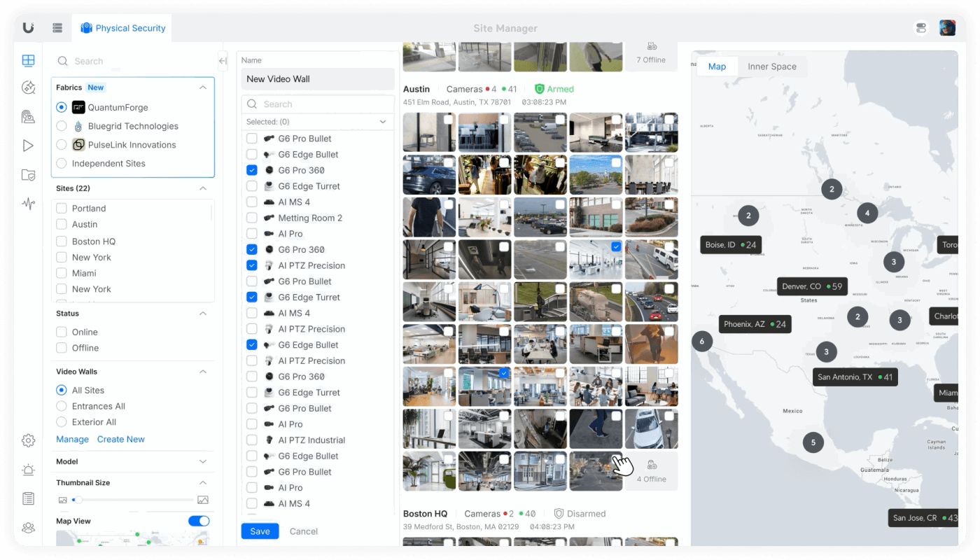Open the person detection sidebar icon
Image resolution: width=980 pixels, height=560 pixels.
point(28,116)
